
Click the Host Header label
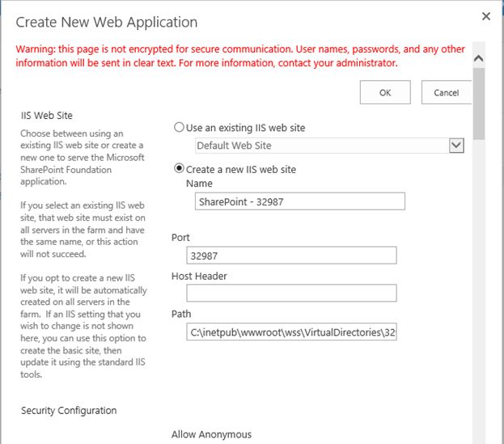tap(199, 276)
